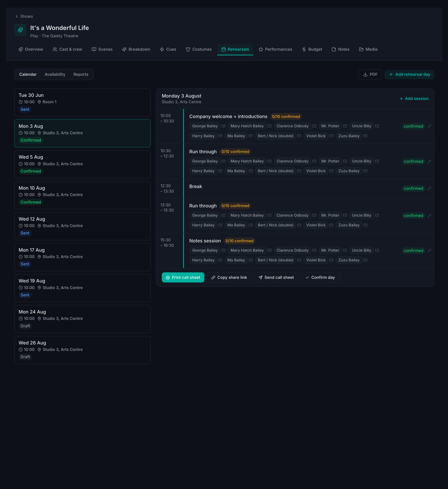Email Violet Bick in 10:30 Run through

click(x=331, y=171)
